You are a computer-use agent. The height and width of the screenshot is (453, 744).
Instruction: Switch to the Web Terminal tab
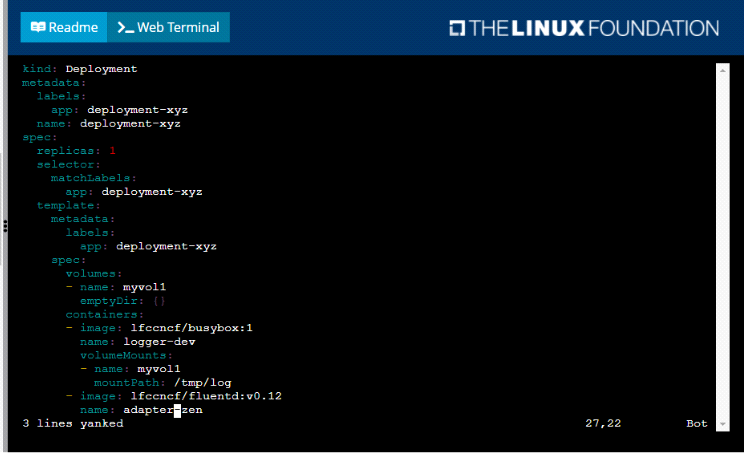tap(168, 27)
